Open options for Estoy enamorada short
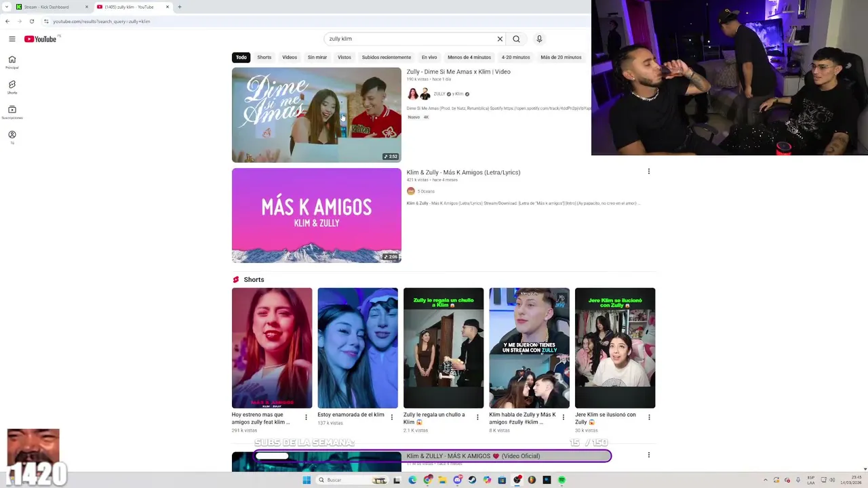868x488 pixels. point(391,418)
